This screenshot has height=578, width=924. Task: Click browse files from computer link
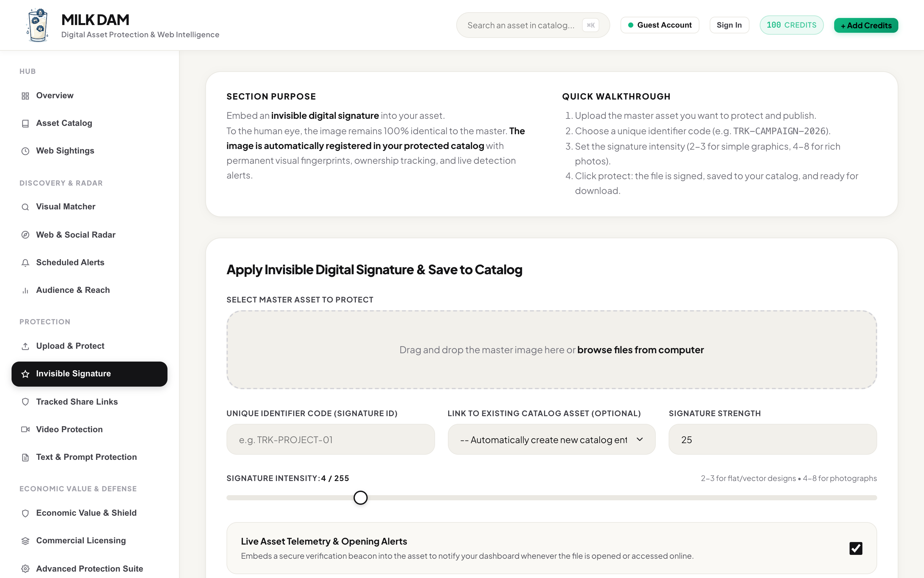[x=640, y=350]
